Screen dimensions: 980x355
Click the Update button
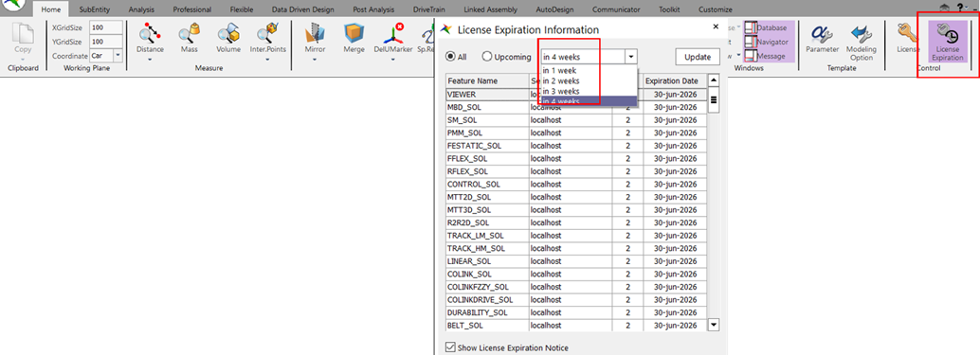point(698,57)
